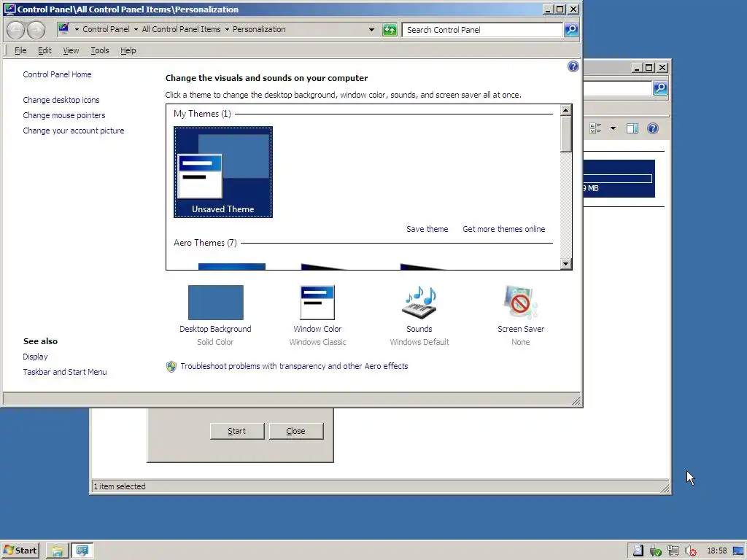Click the 18:58 clock in system tray
This screenshot has width=747, height=560.
716,551
